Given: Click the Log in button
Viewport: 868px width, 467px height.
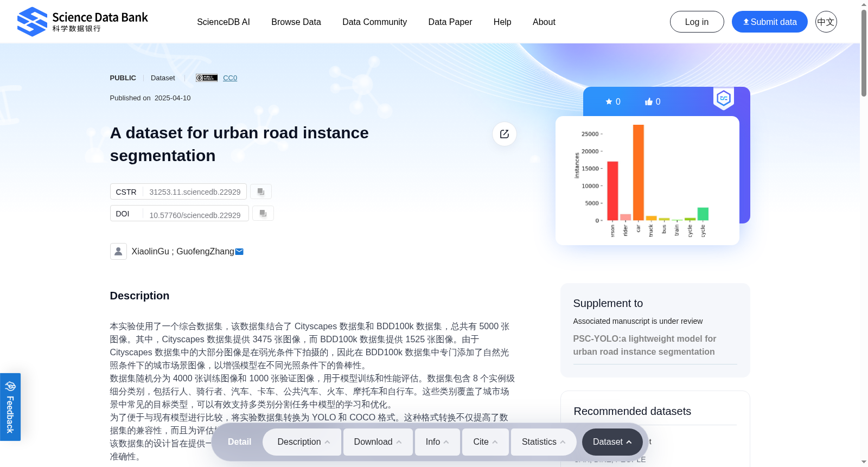Looking at the screenshot, I should pos(697,22).
